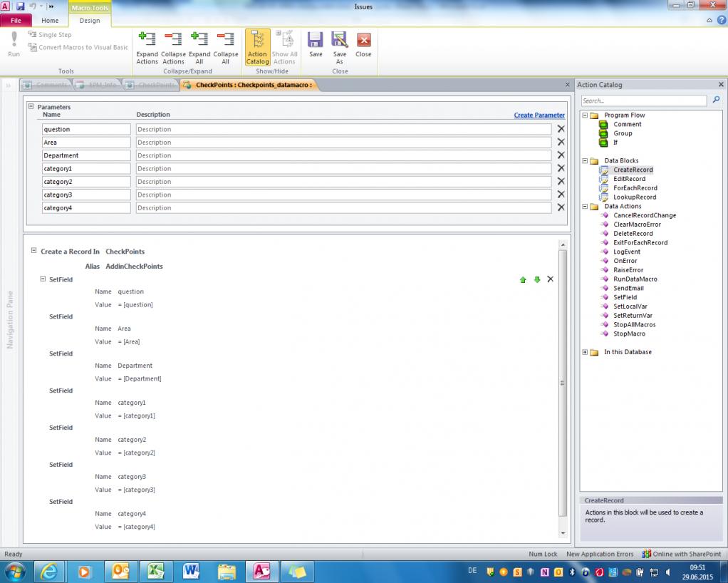Click the Expand Actions ribbon icon
728x583 pixels.
tap(147, 48)
